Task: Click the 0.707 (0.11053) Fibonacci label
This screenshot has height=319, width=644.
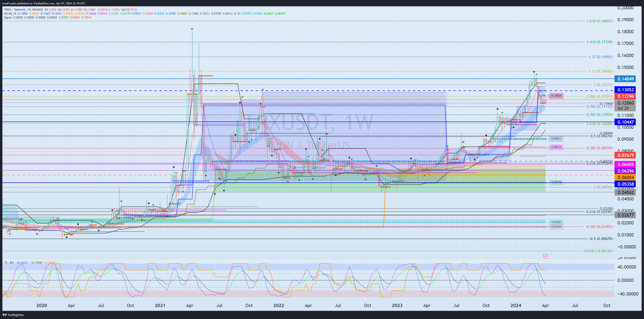Action: 599,115
